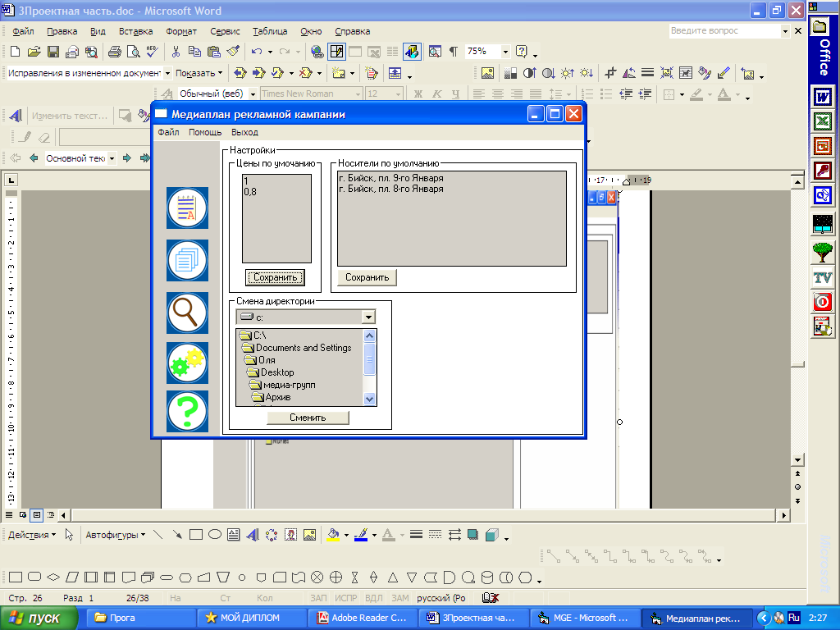Screen dimensions: 840x630
Task: Select the Documents and Settings folder in tree
Action: click(303, 348)
